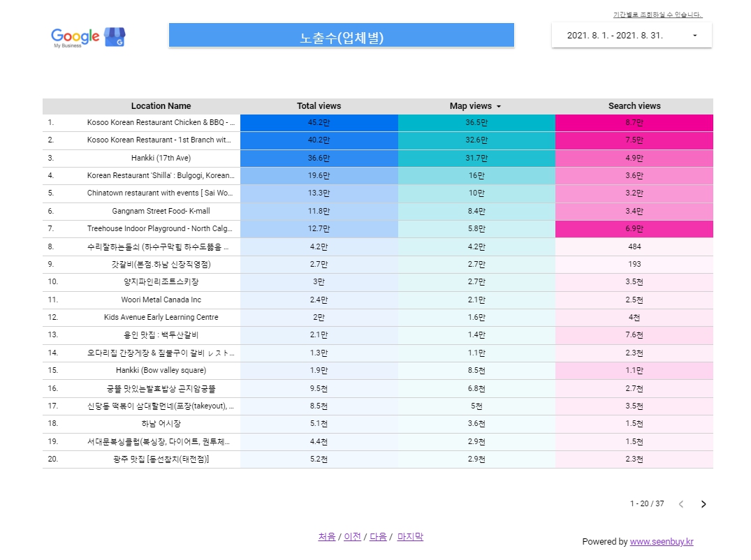
Task: Click the Hankki (17th Ave) table entry
Action: coord(161,158)
